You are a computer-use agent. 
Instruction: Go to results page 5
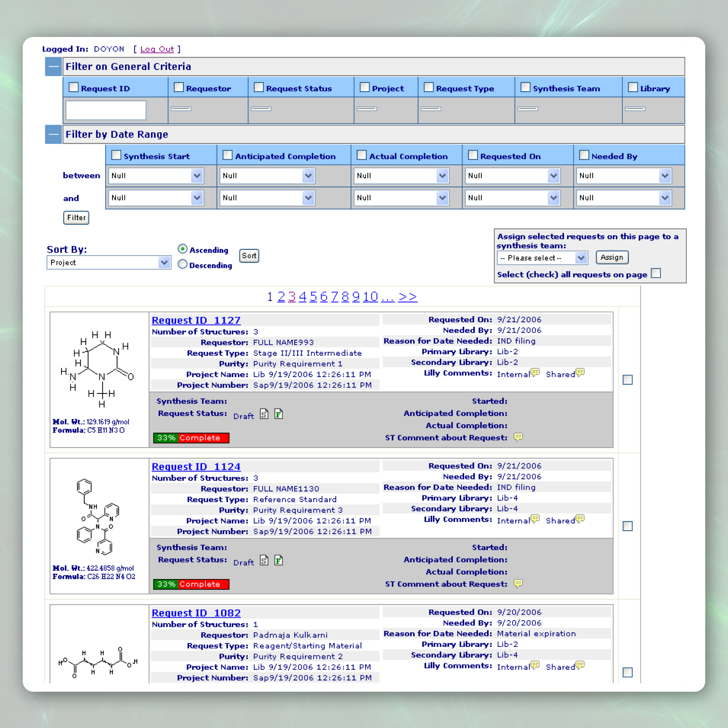click(x=313, y=297)
